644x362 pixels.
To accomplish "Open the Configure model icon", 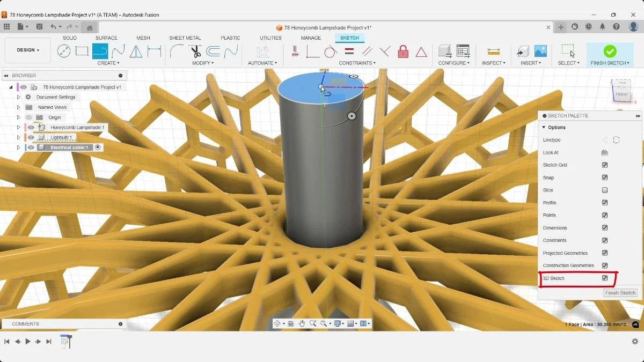I will point(445,51).
